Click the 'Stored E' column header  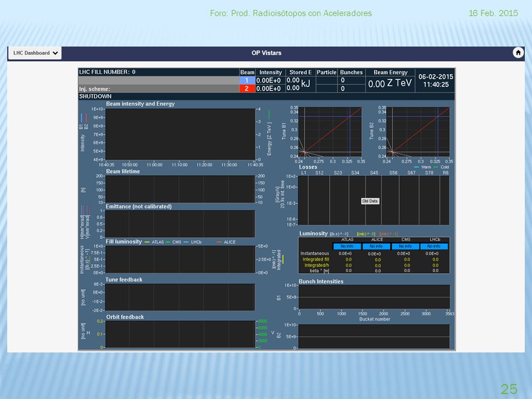coord(300,72)
